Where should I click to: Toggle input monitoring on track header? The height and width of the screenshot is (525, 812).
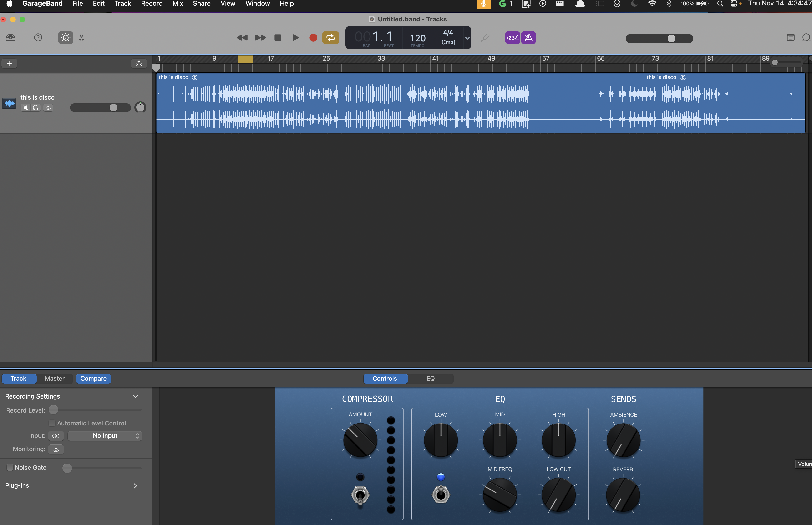(48, 108)
